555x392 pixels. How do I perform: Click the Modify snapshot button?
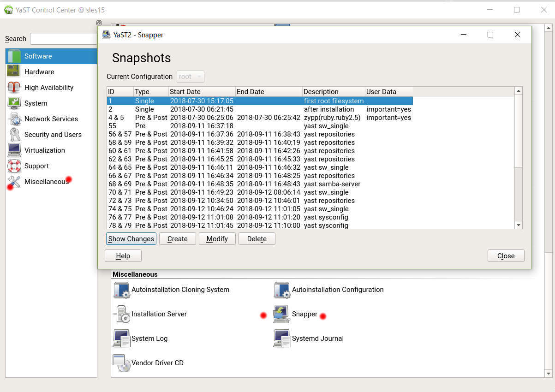pos(217,239)
